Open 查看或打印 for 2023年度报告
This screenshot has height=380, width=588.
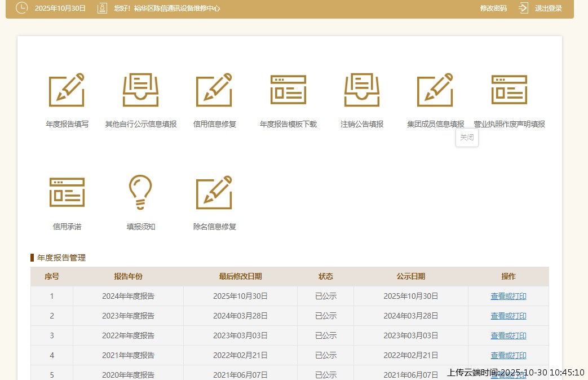pyautogui.click(x=508, y=316)
